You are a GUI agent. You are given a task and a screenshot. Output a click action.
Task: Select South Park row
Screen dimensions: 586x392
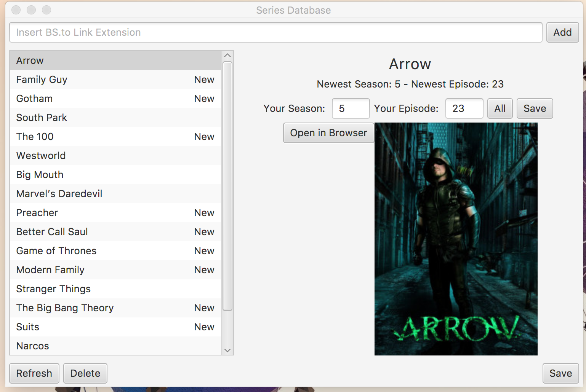click(x=115, y=118)
